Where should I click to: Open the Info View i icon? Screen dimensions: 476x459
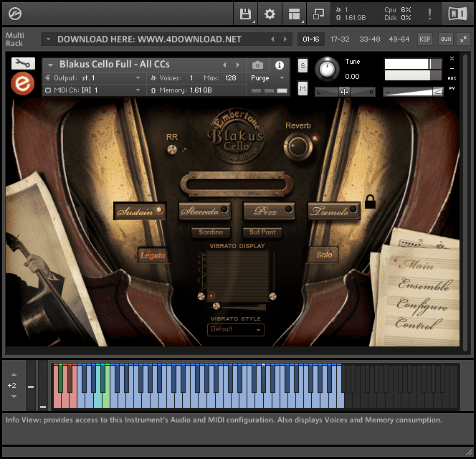point(280,65)
